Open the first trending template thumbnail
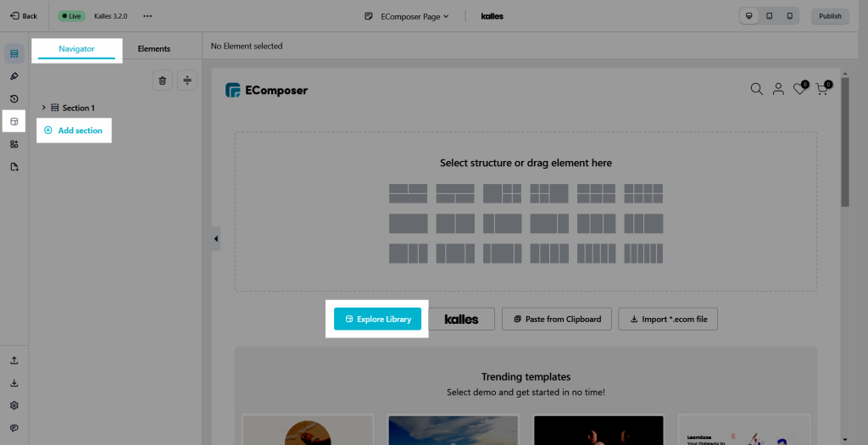The width and height of the screenshot is (868, 445). tap(308, 431)
